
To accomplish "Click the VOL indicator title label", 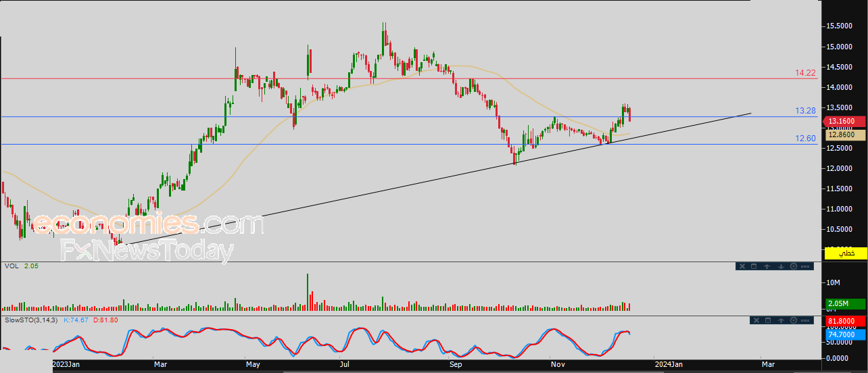I will 11,266.
